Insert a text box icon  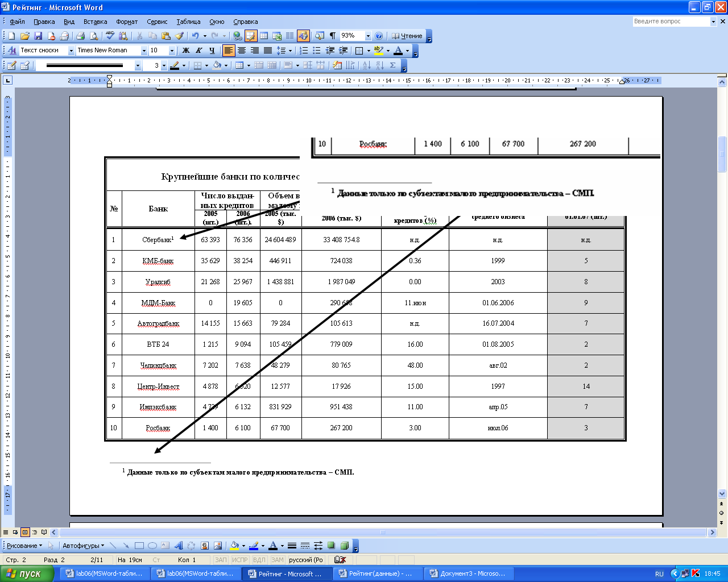pos(166,546)
